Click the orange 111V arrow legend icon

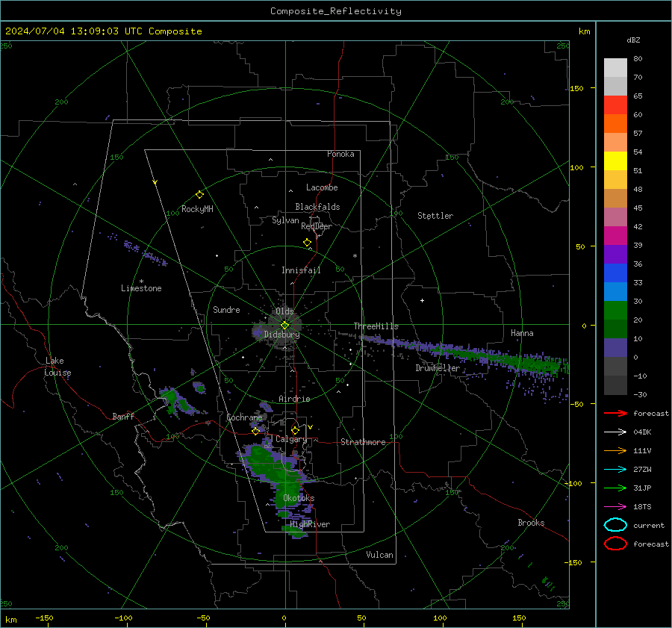pos(615,450)
